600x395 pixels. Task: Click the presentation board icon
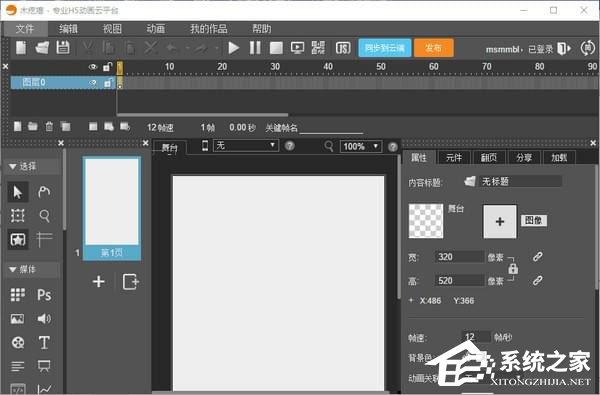(x=44, y=366)
